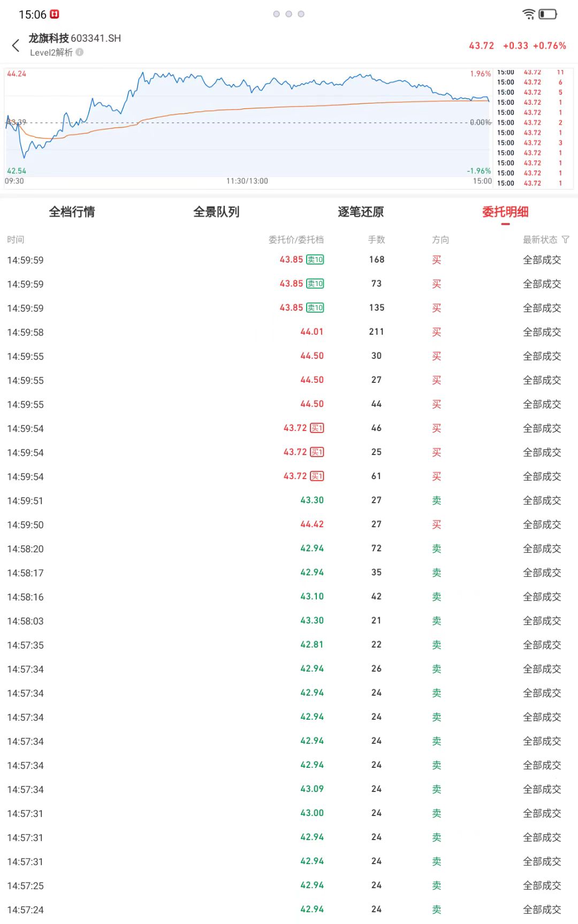Select the 14:58:17 order row

289,573
